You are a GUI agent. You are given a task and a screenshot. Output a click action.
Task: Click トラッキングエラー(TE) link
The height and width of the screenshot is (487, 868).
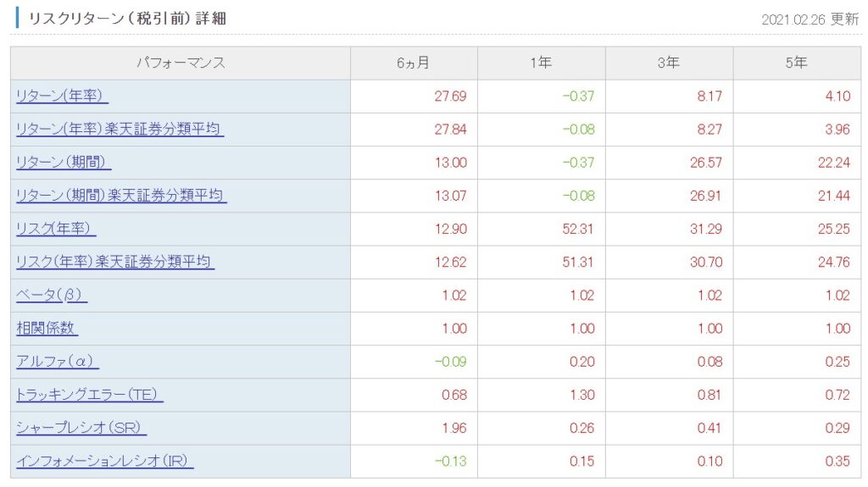[x=89, y=395]
